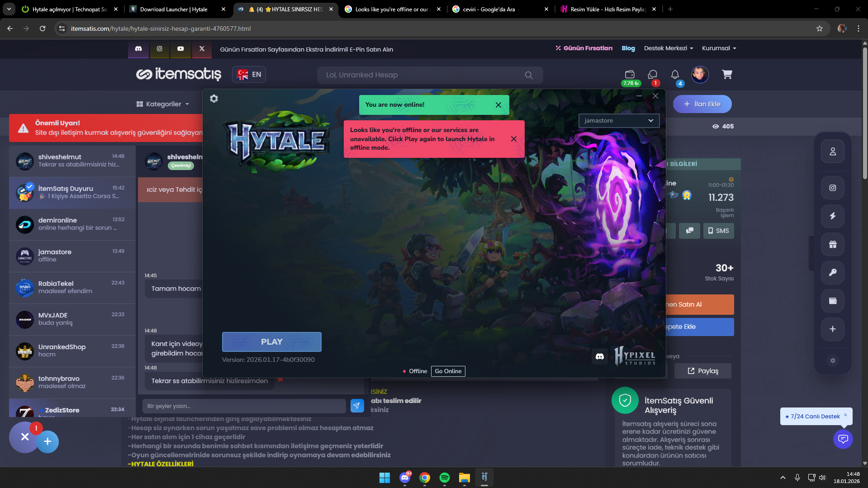868x488 pixels.
Task: Open Windows Start menu
Action: pos(385,478)
